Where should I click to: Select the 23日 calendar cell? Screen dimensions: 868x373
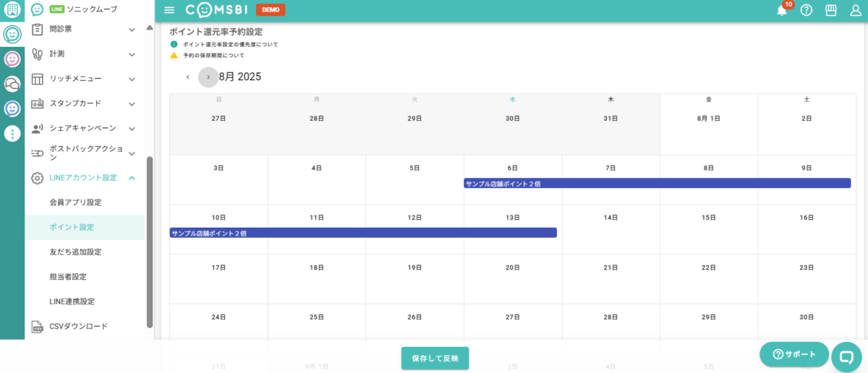coord(807,279)
